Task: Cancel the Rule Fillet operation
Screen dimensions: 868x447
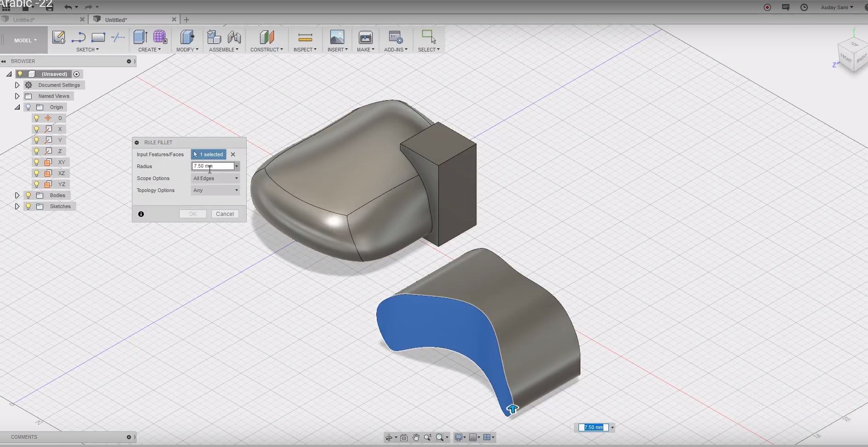Action: pyautogui.click(x=225, y=214)
